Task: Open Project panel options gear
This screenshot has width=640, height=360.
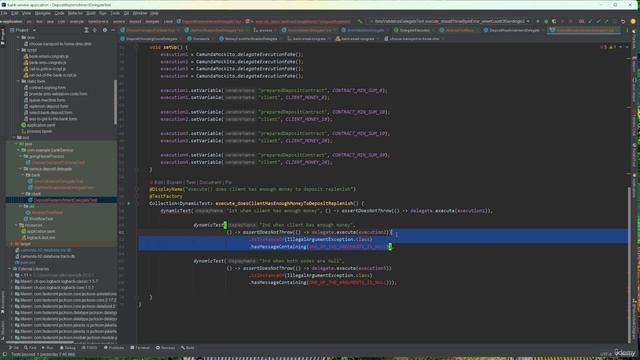Action: coord(105,30)
